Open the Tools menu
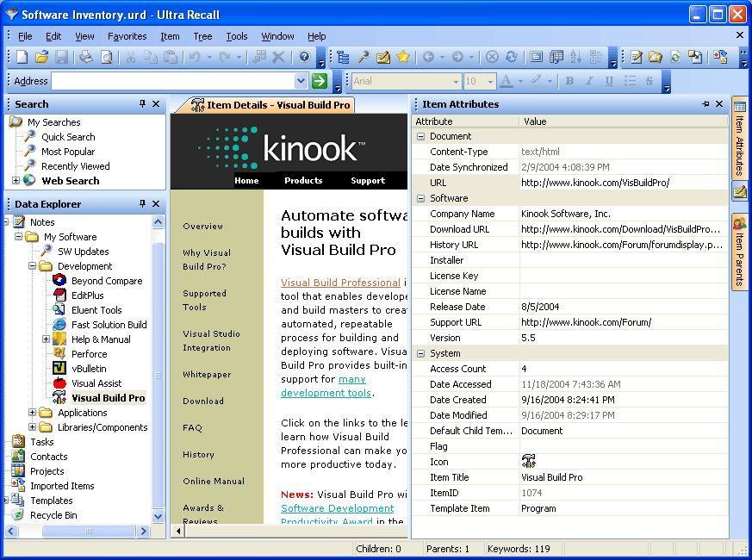This screenshot has height=560, width=752. pos(236,36)
